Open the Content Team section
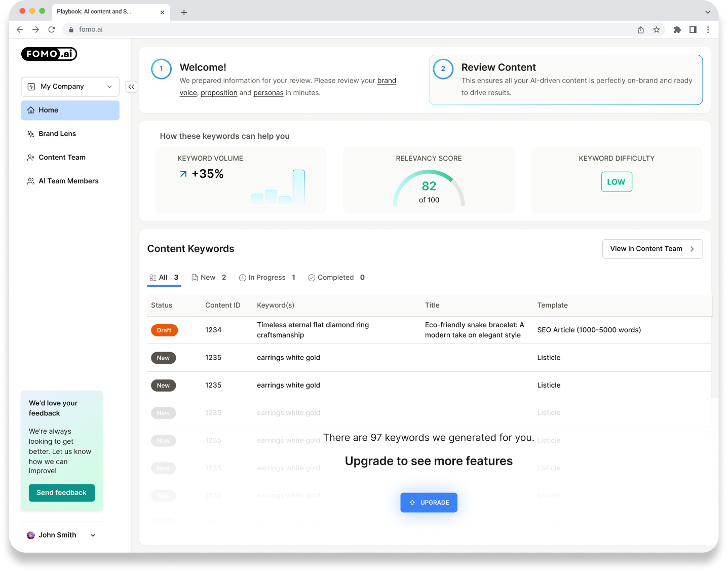Viewport: 728px width, 572px height. click(62, 157)
